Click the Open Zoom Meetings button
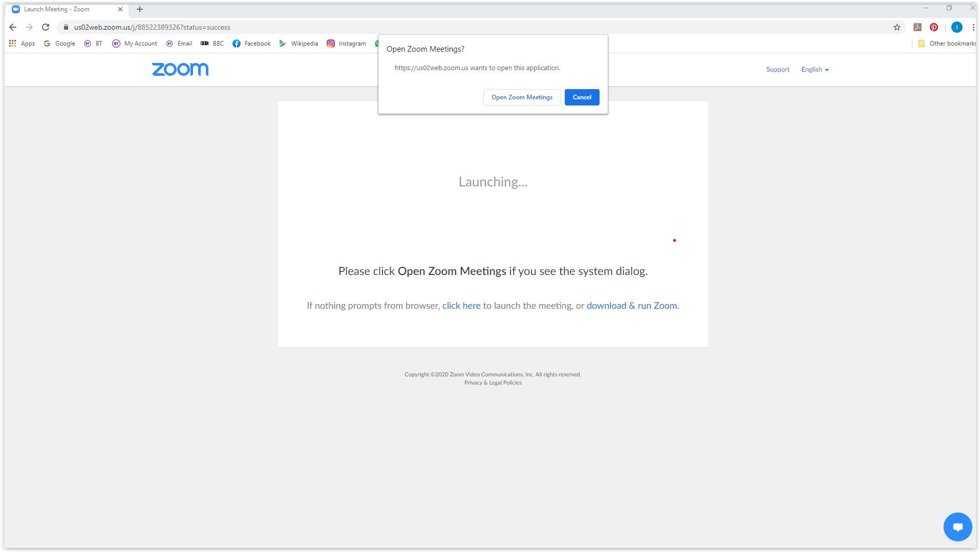The width and height of the screenshot is (980, 552). (x=521, y=97)
